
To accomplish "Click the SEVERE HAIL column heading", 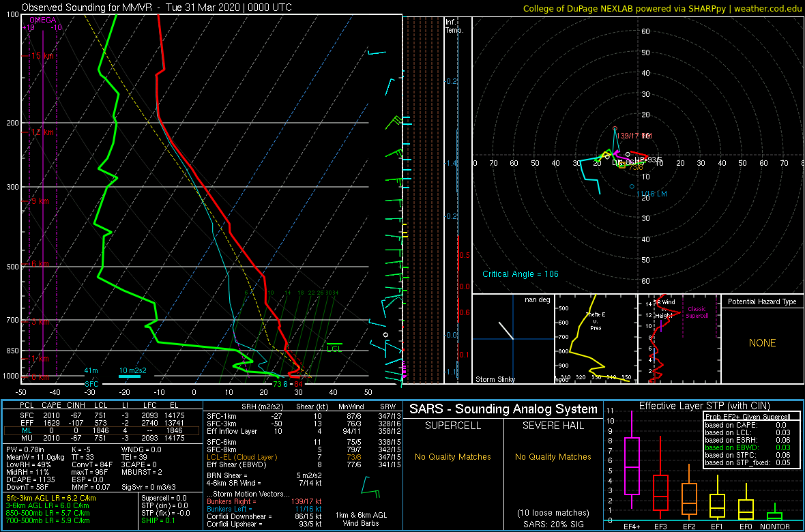I will click(x=553, y=427).
